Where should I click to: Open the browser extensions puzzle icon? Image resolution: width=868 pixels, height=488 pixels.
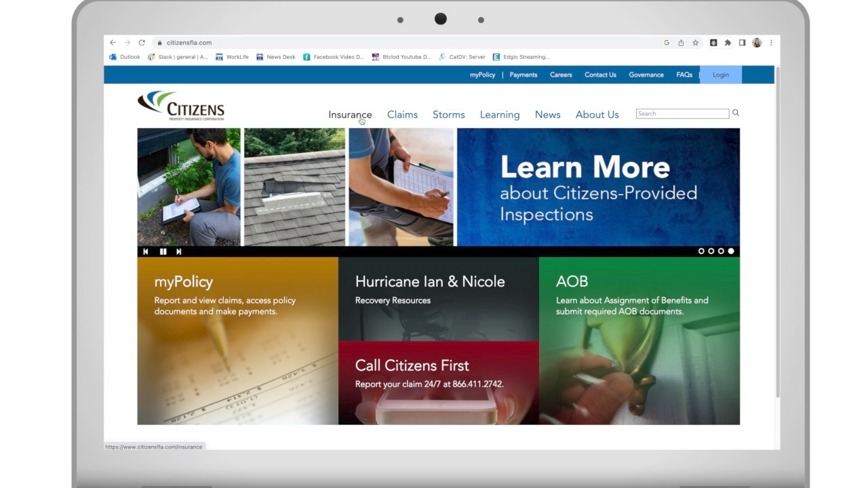pos(728,43)
